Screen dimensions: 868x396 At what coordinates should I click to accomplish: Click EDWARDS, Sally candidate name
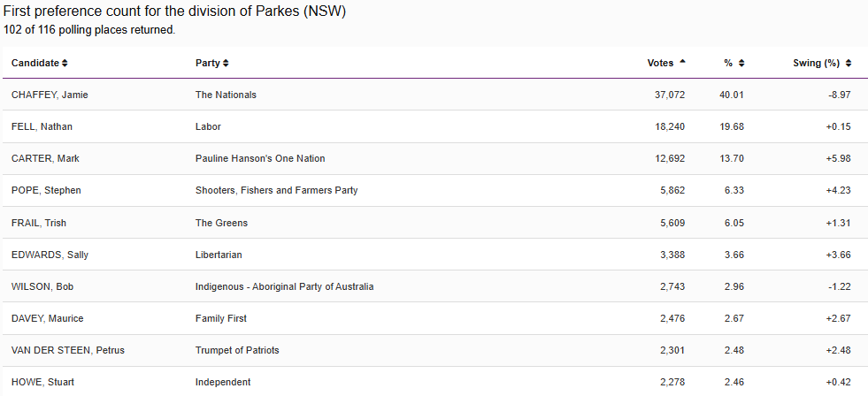click(50, 255)
